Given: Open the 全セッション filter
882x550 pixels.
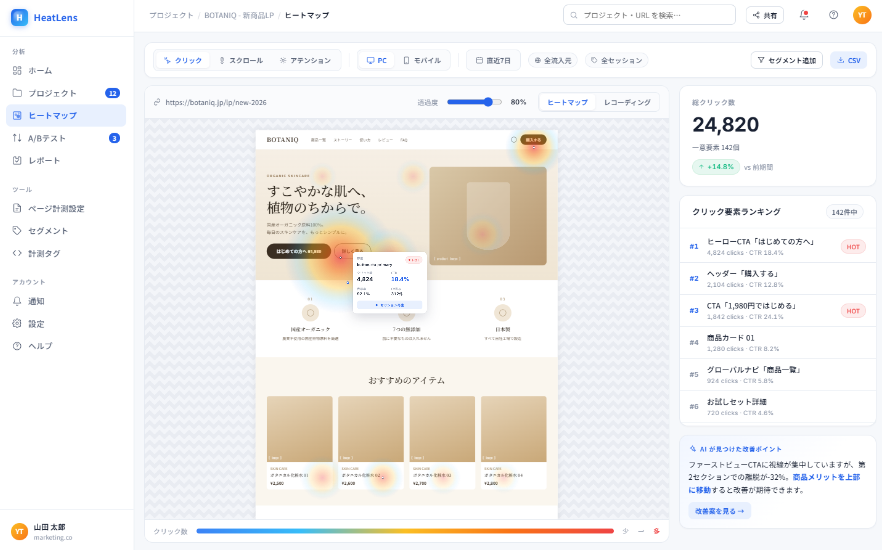Looking at the screenshot, I should [616, 60].
